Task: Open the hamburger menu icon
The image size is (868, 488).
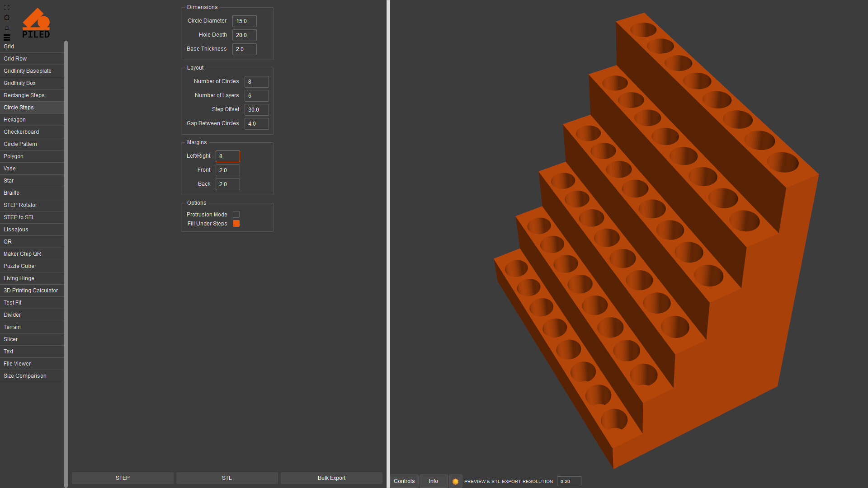Action: pyautogui.click(x=6, y=38)
